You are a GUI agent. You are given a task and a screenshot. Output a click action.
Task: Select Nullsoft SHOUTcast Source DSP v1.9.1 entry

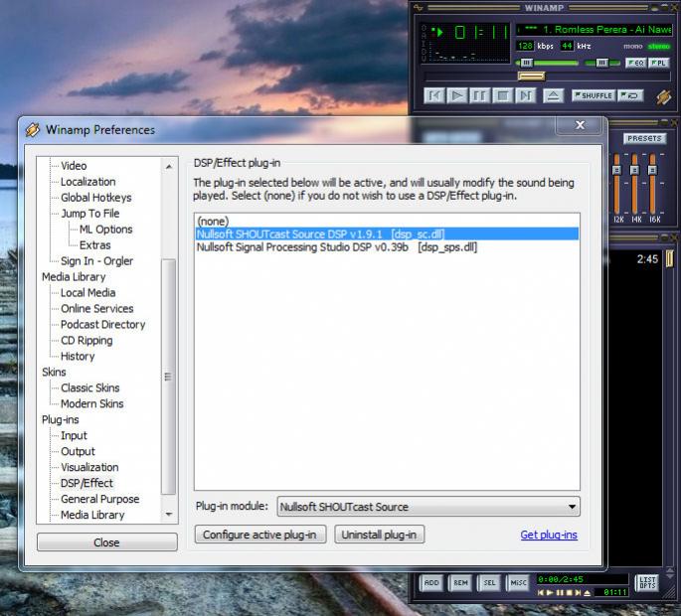pos(387,234)
